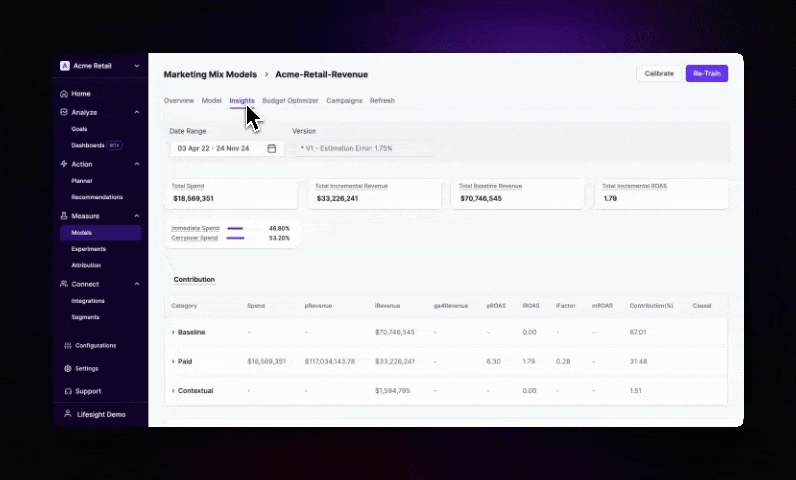Open the Version dropdown
Screen dimensions: 796x480
click(x=363, y=149)
